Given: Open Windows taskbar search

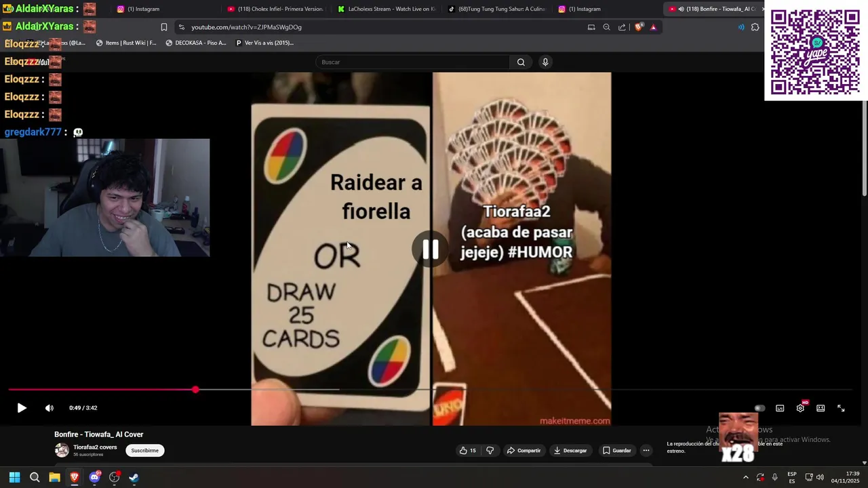Looking at the screenshot, I should [x=35, y=477].
